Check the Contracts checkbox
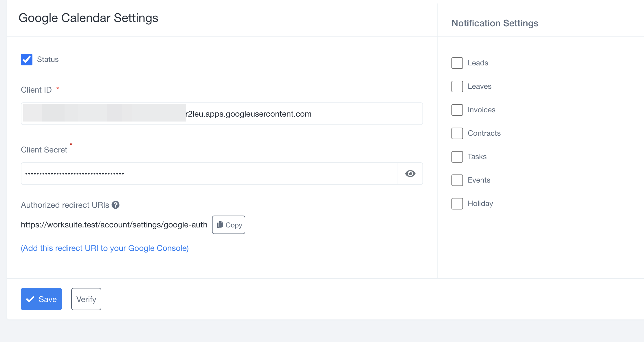 tap(457, 133)
